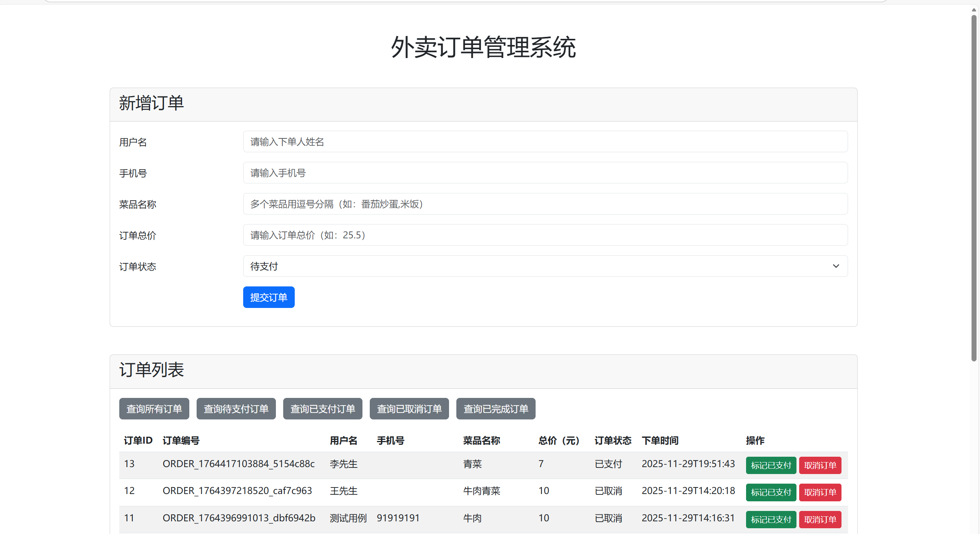This screenshot has height=534, width=980.
Task: Show paid orders via 查询已支付订单
Action: pyautogui.click(x=322, y=409)
